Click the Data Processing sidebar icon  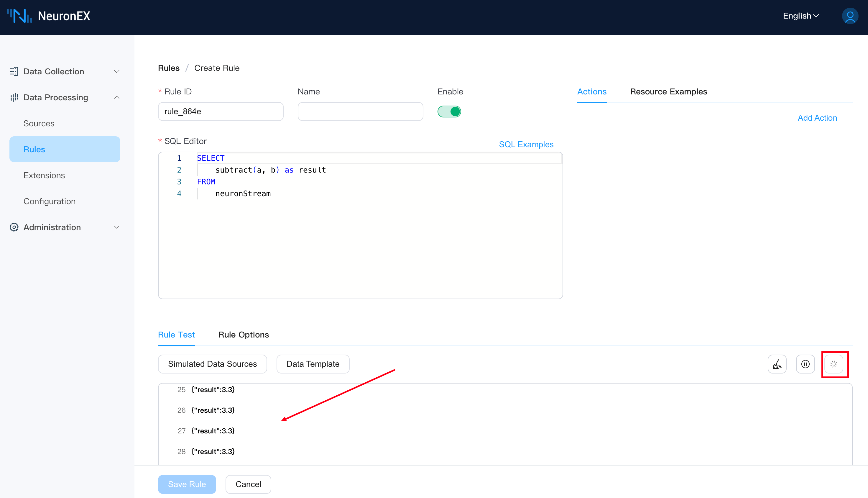pyautogui.click(x=14, y=97)
